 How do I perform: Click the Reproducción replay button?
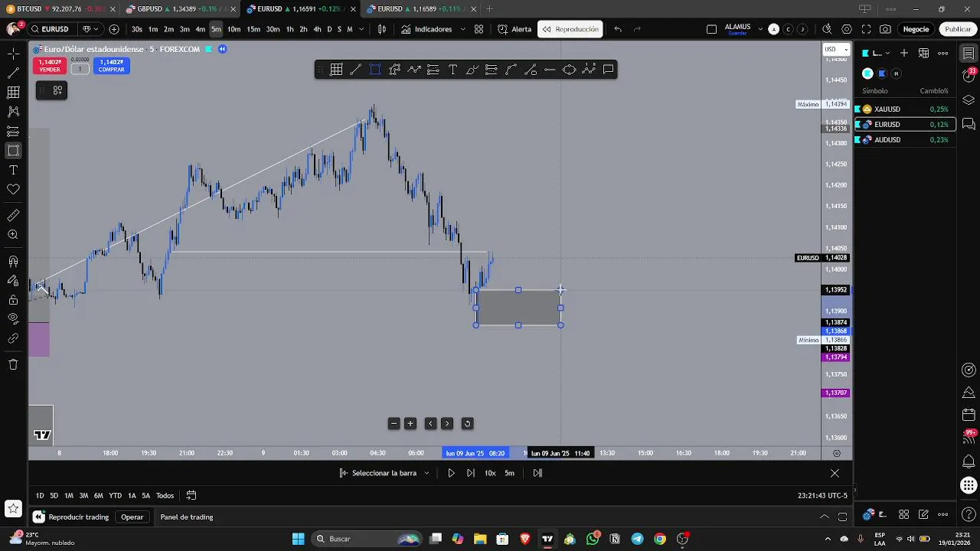[570, 29]
